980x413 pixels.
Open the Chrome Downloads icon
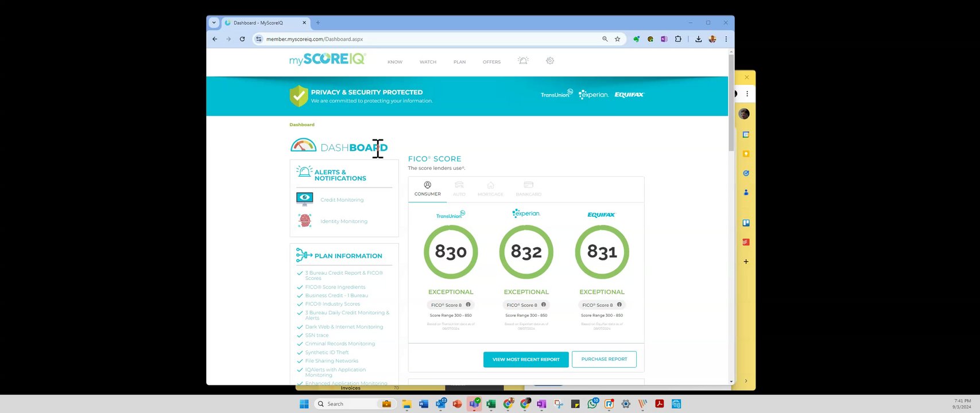[x=698, y=39]
